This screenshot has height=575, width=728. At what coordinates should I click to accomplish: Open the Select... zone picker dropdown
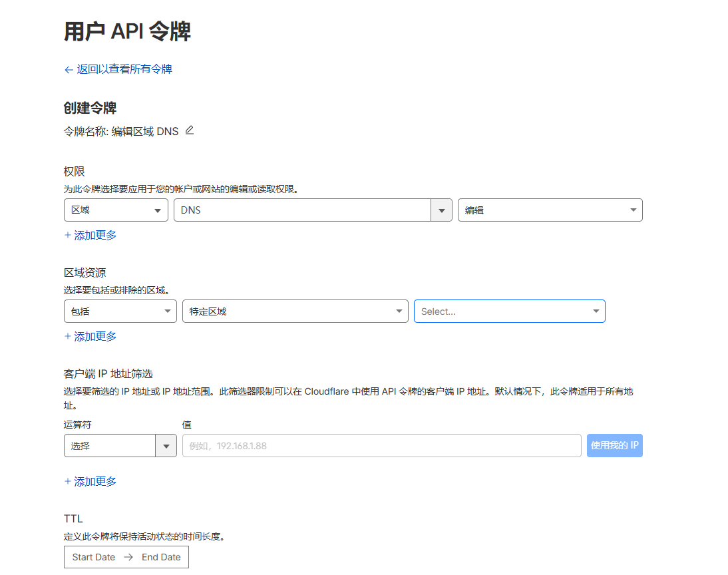tap(509, 311)
